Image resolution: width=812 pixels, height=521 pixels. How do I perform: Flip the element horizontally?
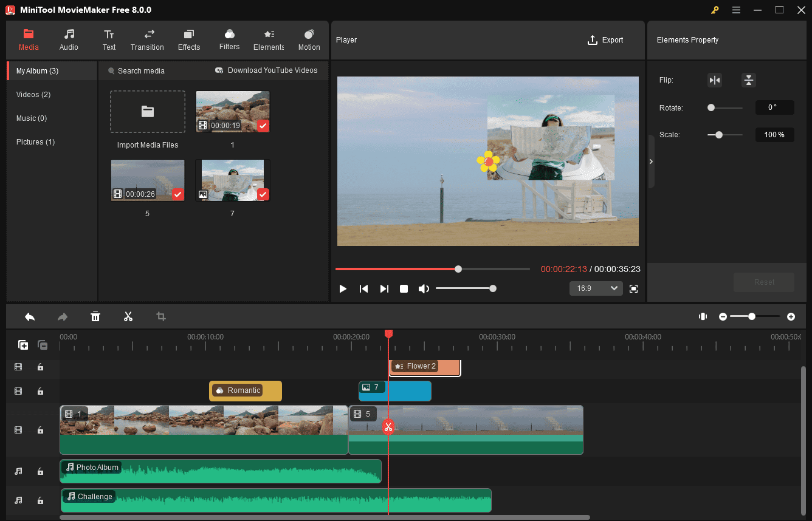tap(714, 80)
